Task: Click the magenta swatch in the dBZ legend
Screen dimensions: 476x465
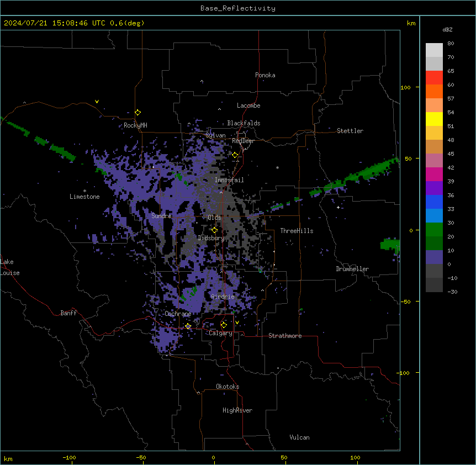Action: pyautogui.click(x=434, y=174)
